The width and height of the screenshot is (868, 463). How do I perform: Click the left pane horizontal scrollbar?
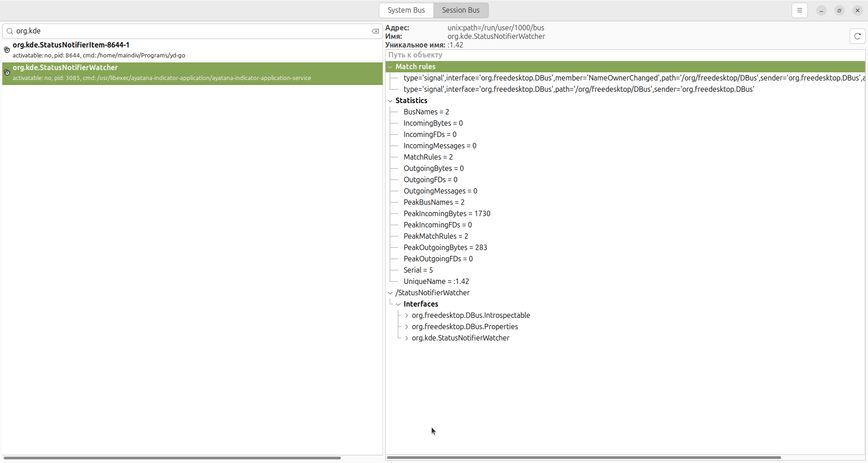click(x=172, y=458)
